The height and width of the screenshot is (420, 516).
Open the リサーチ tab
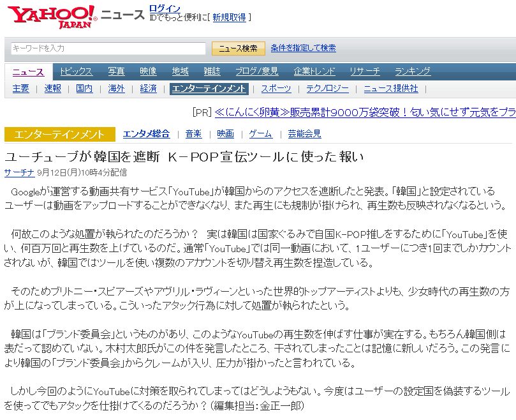(365, 71)
